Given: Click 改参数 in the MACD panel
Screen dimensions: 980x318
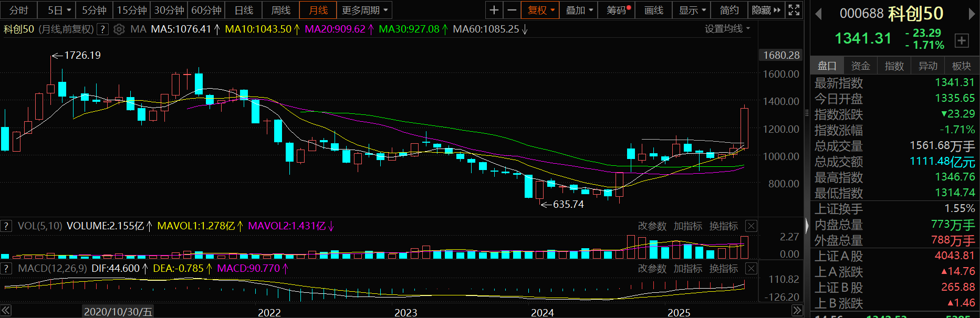Looking at the screenshot, I should pos(652,269).
